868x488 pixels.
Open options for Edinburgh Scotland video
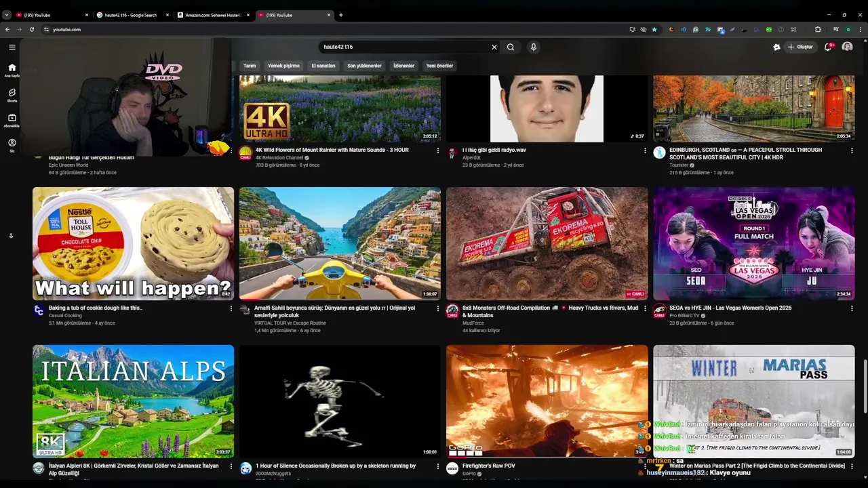pos(852,150)
